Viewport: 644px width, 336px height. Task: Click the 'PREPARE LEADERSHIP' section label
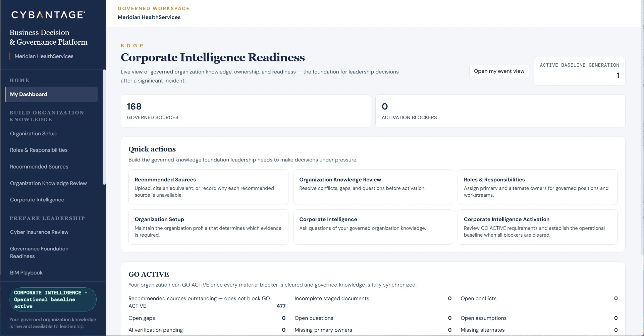coord(47,218)
